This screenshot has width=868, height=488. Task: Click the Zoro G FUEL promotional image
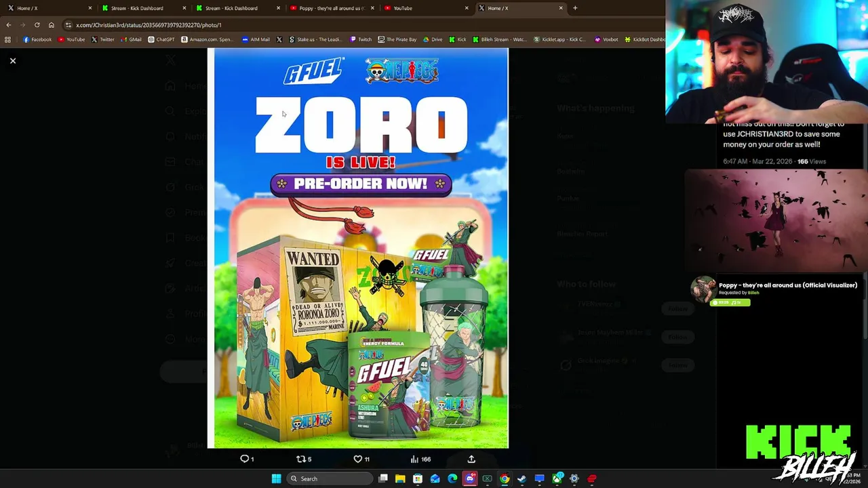[x=358, y=248]
